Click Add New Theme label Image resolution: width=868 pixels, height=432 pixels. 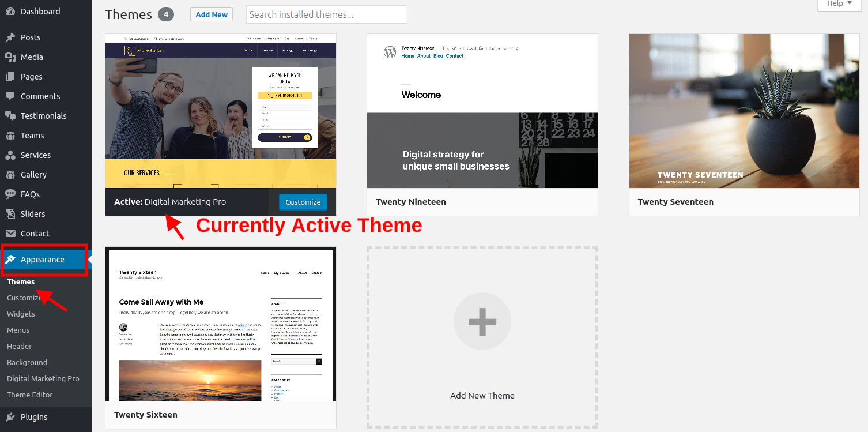(482, 396)
